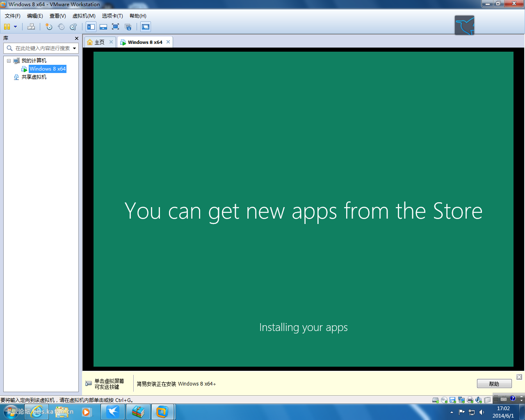Select Windows 8 x64 in the library tree

48,69
